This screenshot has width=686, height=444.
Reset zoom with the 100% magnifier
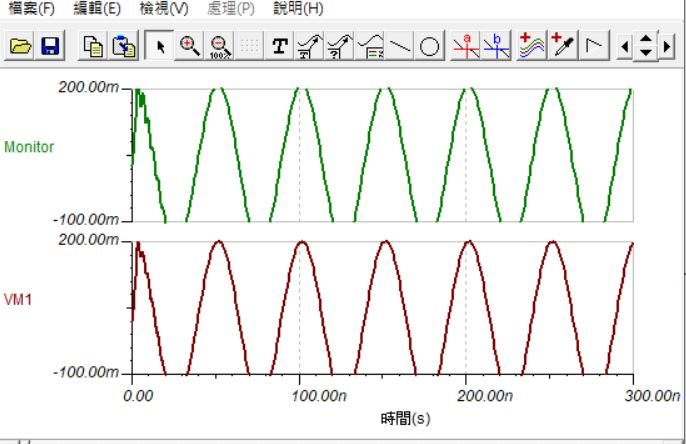(x=219, y=45)
